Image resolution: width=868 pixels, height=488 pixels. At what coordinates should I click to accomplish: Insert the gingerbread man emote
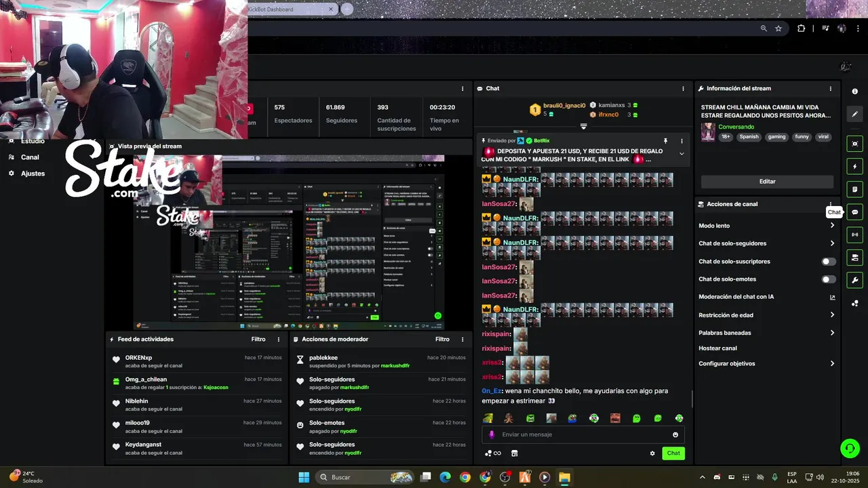click(x=509, y=418)
